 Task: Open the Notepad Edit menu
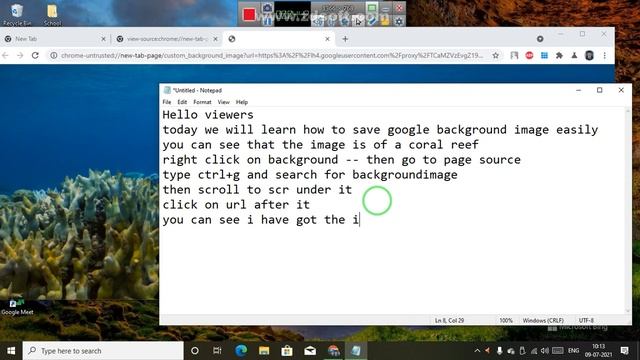(182, 102)
